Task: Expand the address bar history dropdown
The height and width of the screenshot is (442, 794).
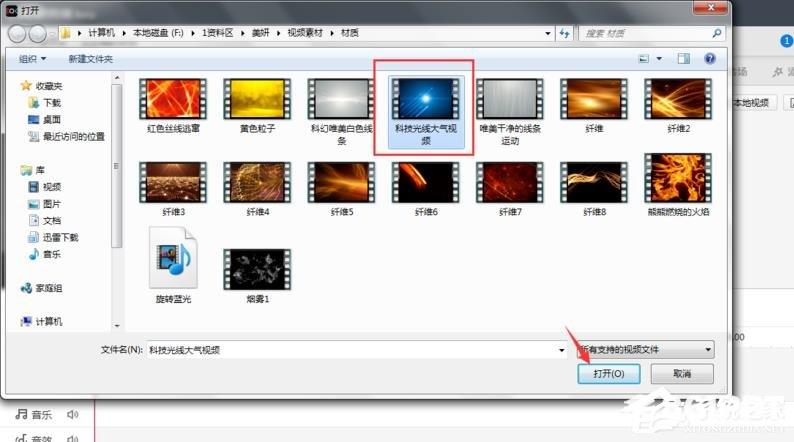Action: tap(547, 33)
